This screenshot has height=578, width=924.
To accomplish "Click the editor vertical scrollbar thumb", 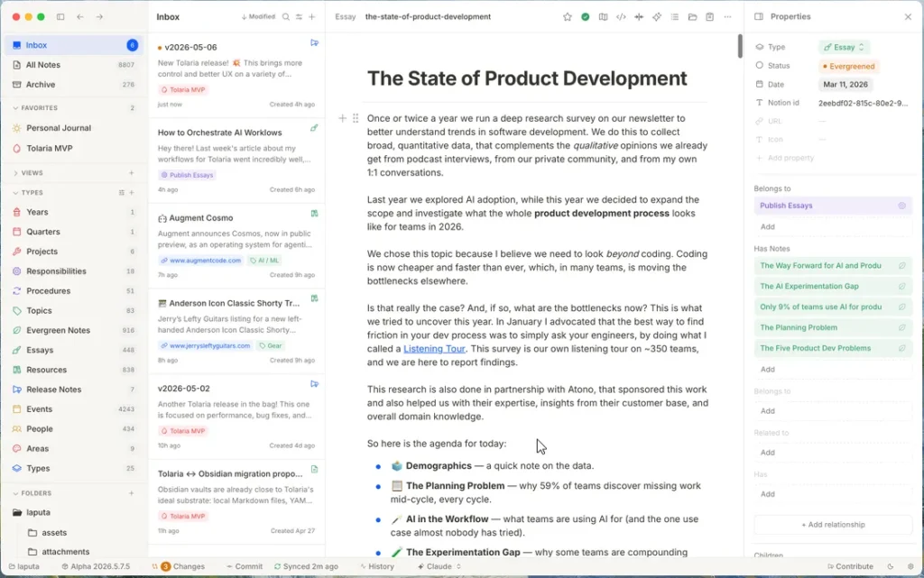I will click(x=740, y=46).
